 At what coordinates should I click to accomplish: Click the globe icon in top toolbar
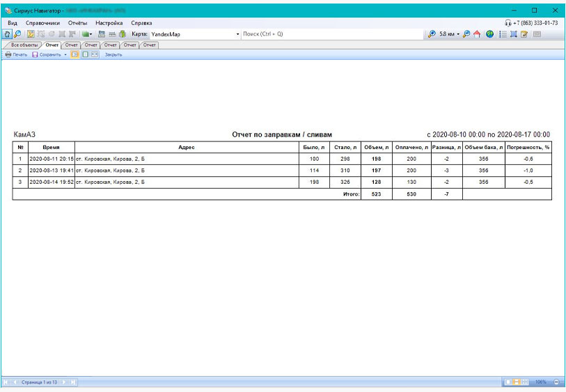coord(490,33)
